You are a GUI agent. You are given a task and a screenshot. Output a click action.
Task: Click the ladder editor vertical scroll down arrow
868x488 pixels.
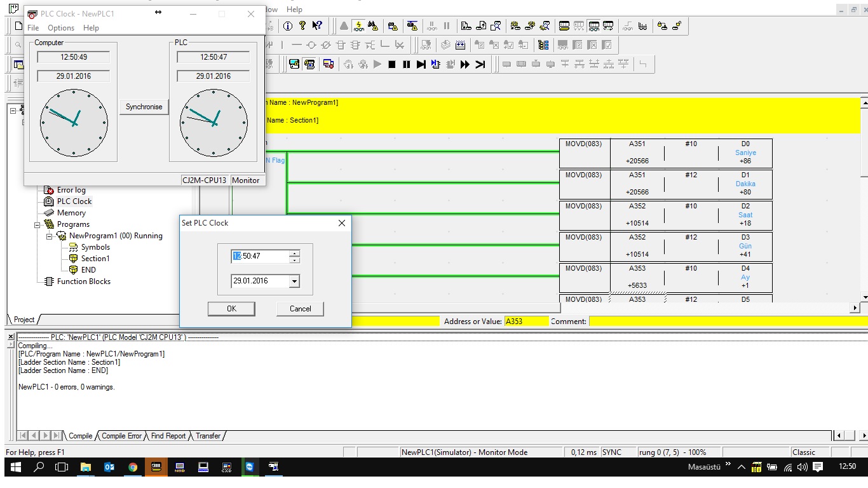coord(864,297)
